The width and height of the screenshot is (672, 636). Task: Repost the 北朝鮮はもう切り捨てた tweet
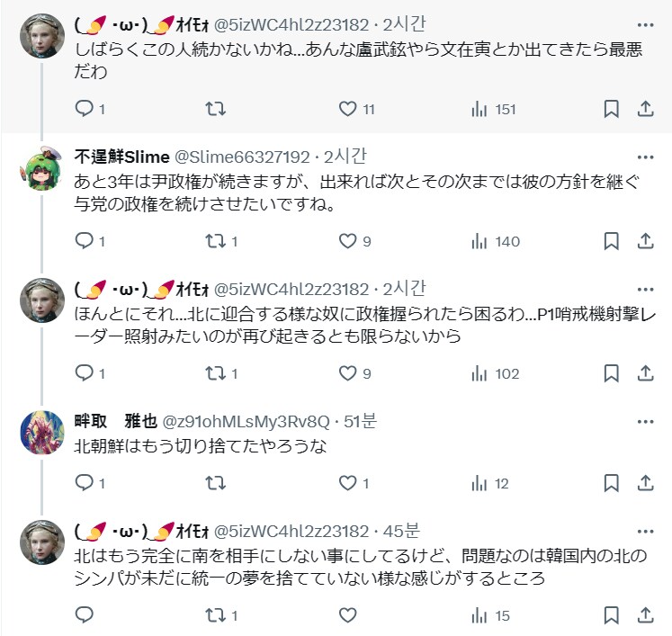coord(216,483)
